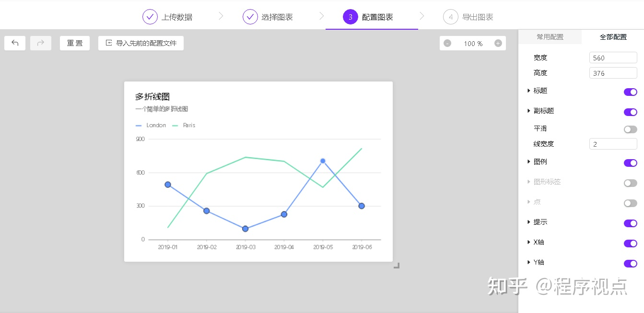Click the zoom out minus icon

pyautogui.click(x=447, y=43)
